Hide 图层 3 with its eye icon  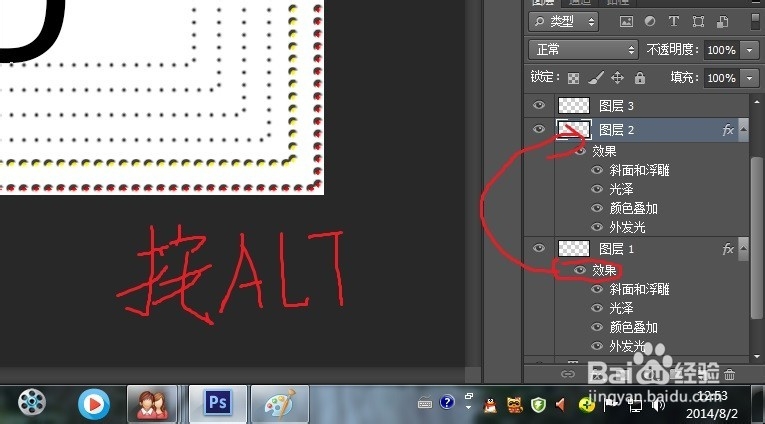539,105
